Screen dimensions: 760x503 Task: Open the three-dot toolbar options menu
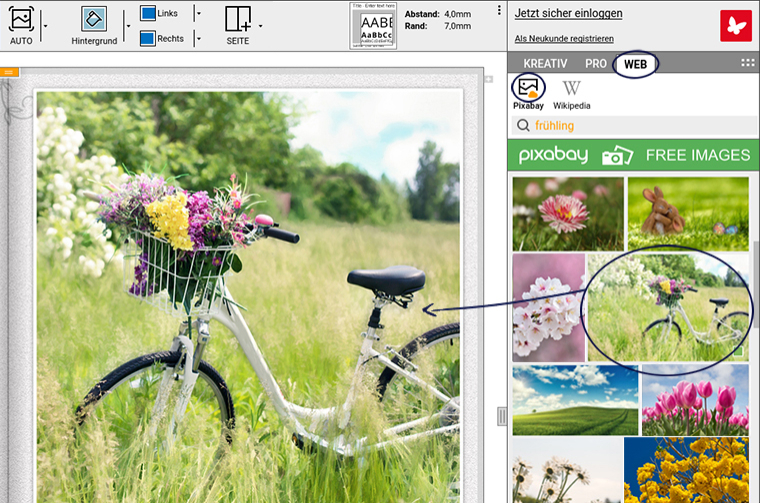click(499, 11)
